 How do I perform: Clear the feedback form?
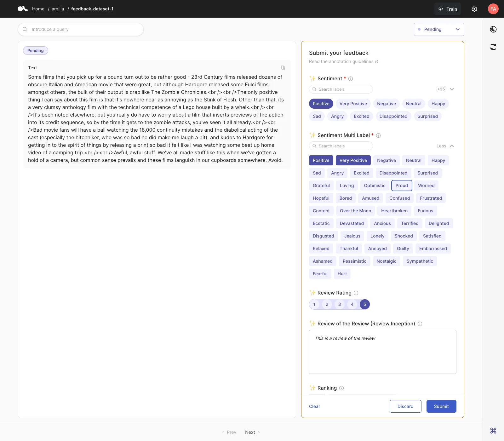coord(314,406)
